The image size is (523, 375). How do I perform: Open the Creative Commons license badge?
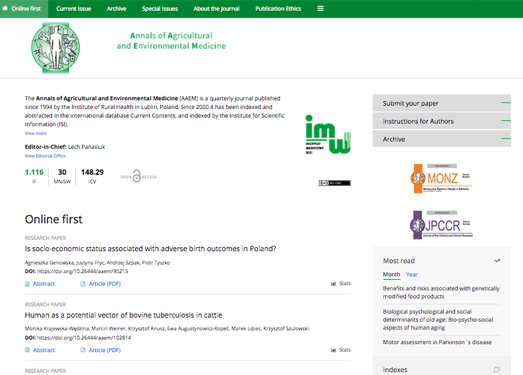(335, 183)
